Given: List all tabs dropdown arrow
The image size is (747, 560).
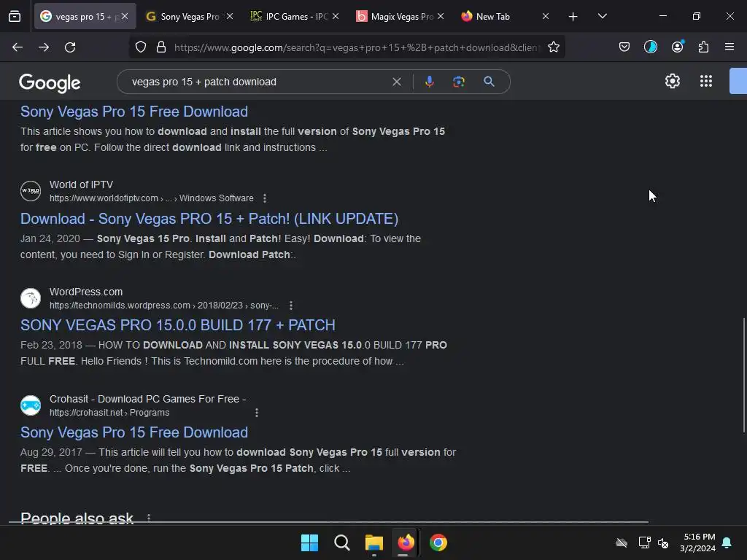Looking at the screenshot, I should pos(602,16).
